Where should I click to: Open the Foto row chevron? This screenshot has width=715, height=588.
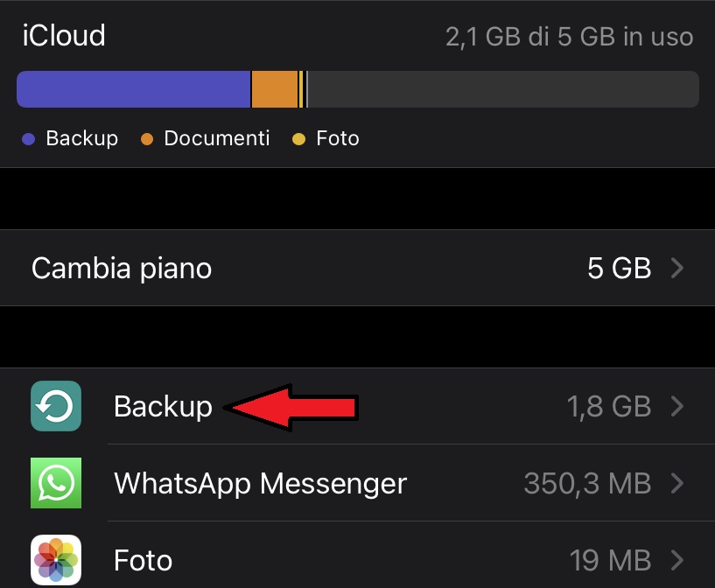click(677, 560)
